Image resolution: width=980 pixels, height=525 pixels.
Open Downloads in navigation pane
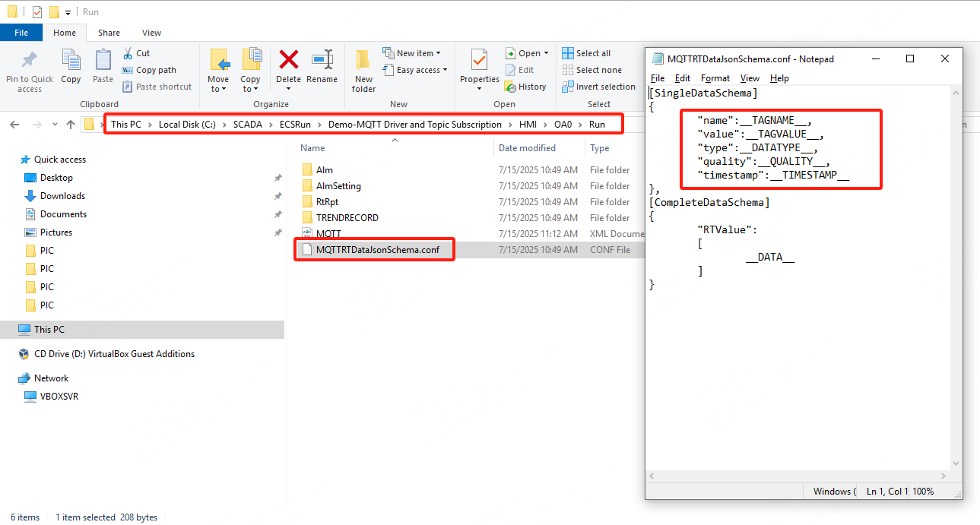(x=62, y=196)
